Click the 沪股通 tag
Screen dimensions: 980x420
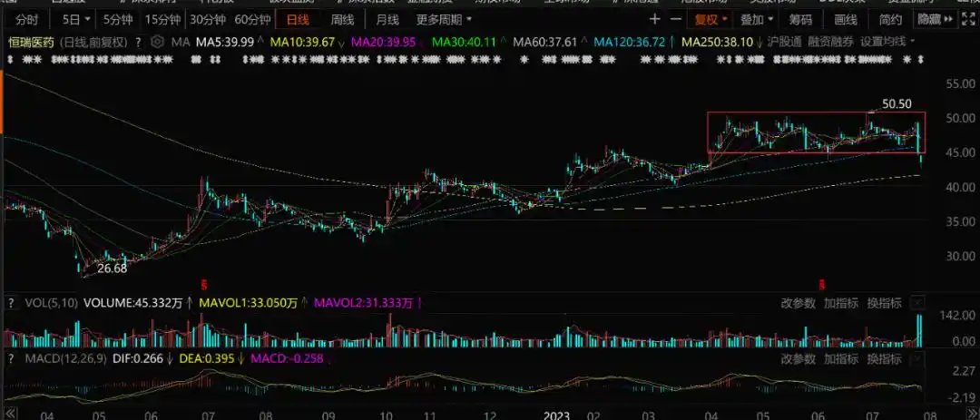point(784,44)
